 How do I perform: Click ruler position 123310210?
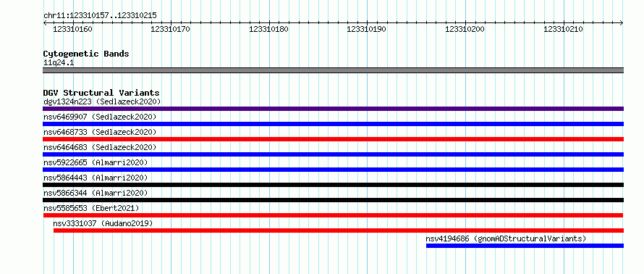click(x=563, y=29)
